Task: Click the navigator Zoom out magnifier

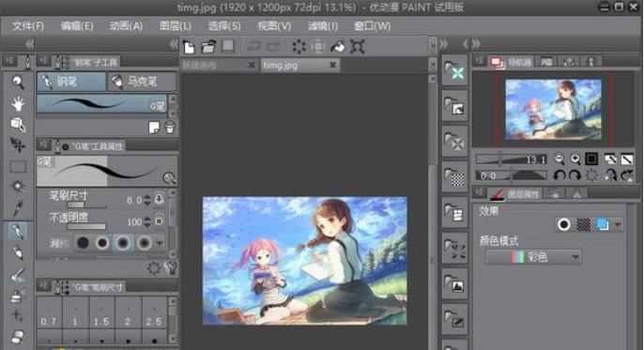Action: [x=559, y=159]
